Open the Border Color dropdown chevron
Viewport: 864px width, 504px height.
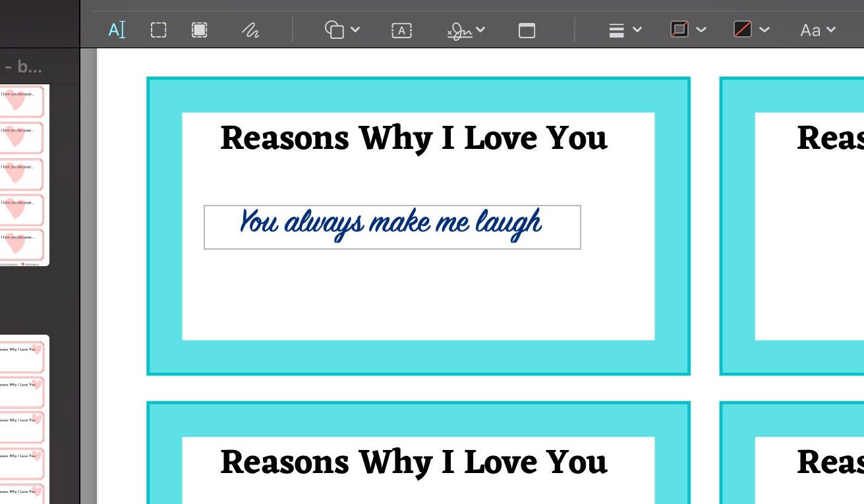click(x=701, y=30)
